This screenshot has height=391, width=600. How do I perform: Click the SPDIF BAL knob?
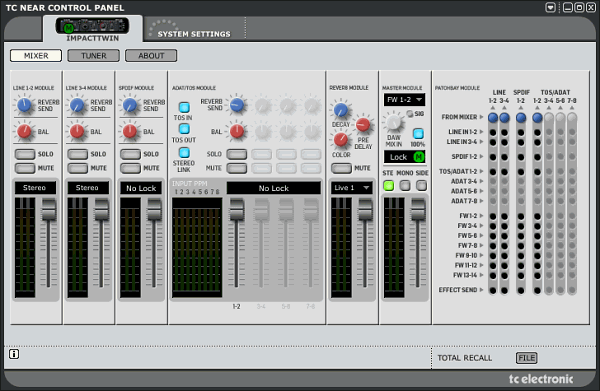pos(129,131)
